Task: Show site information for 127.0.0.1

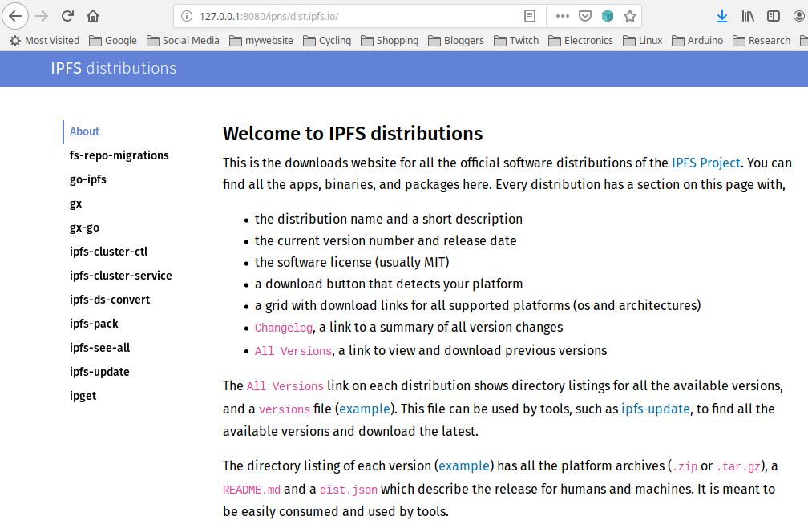Action: tap(187, 17)
